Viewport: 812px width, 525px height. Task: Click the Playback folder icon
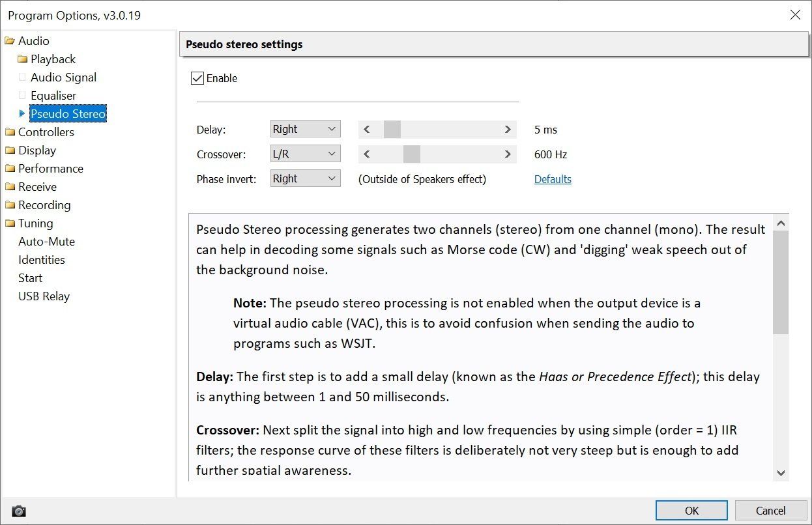point(22,59)
